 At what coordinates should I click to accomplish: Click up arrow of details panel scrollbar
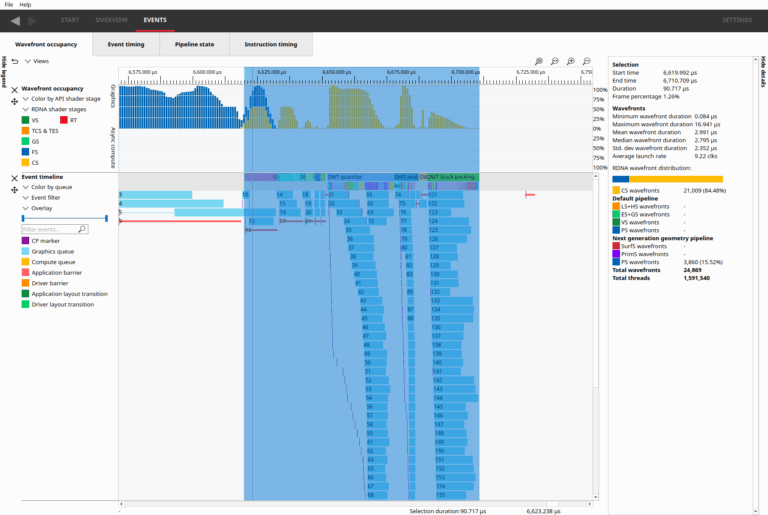pos(755,60)
